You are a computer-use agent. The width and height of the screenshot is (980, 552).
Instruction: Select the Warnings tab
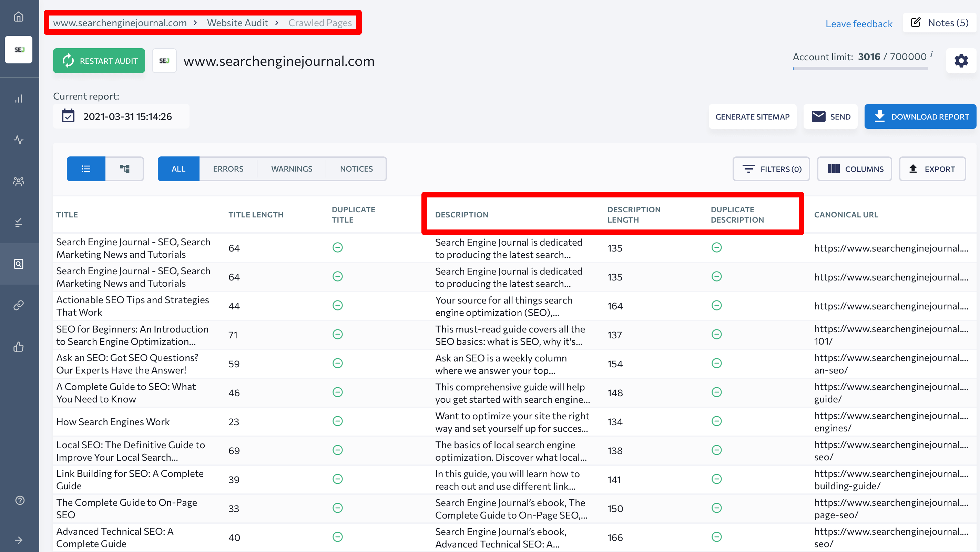click(x=292, y=168)
